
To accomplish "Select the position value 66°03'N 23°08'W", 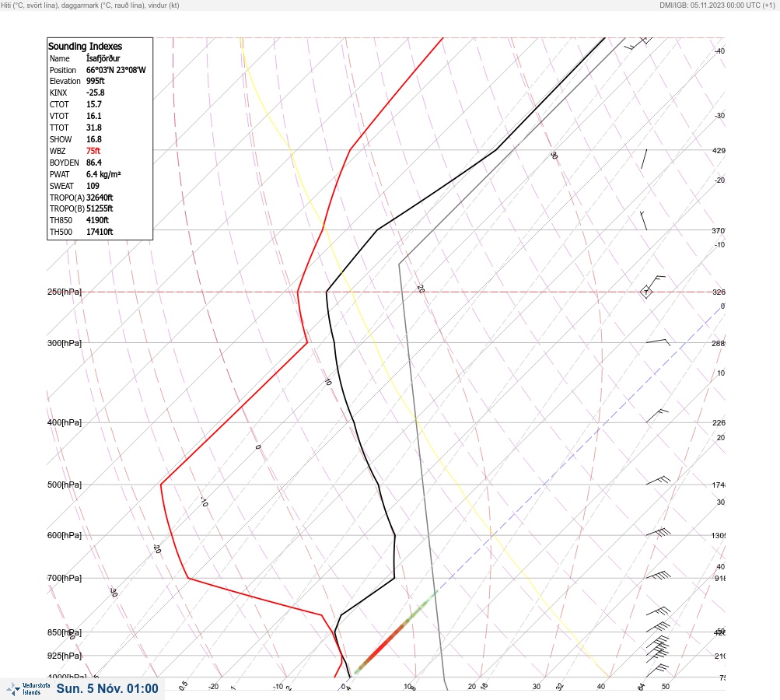I will 116,70.
